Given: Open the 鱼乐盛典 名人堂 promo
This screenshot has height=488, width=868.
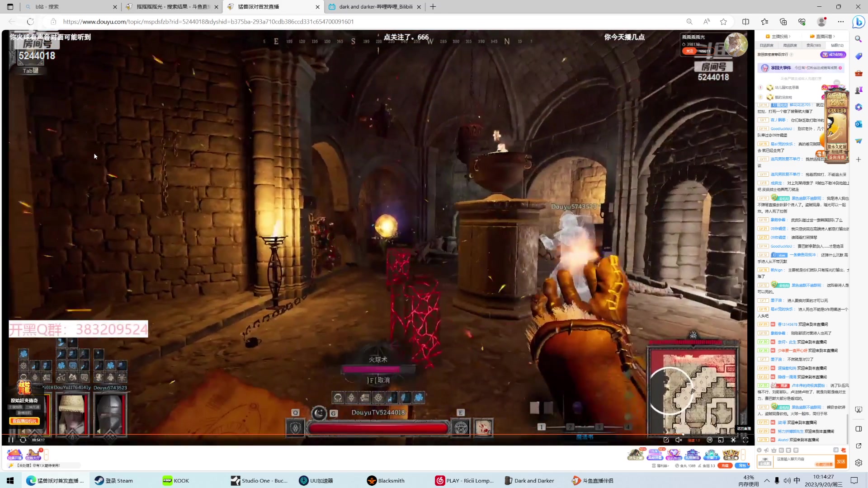Looking at the screenshot, I should click(837, 126).
